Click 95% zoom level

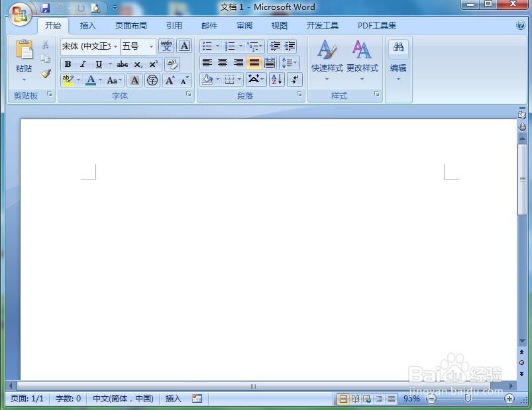(x=411, y=399)
